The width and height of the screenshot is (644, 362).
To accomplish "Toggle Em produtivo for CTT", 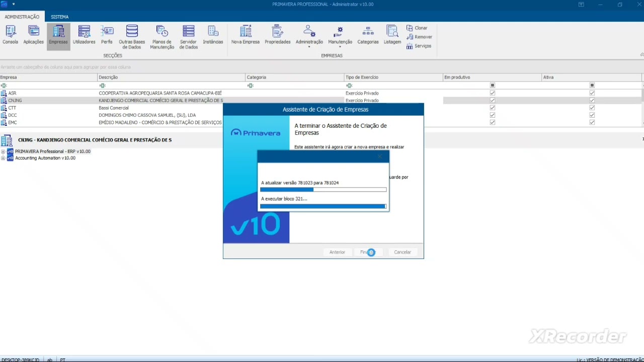I will 493,108.
